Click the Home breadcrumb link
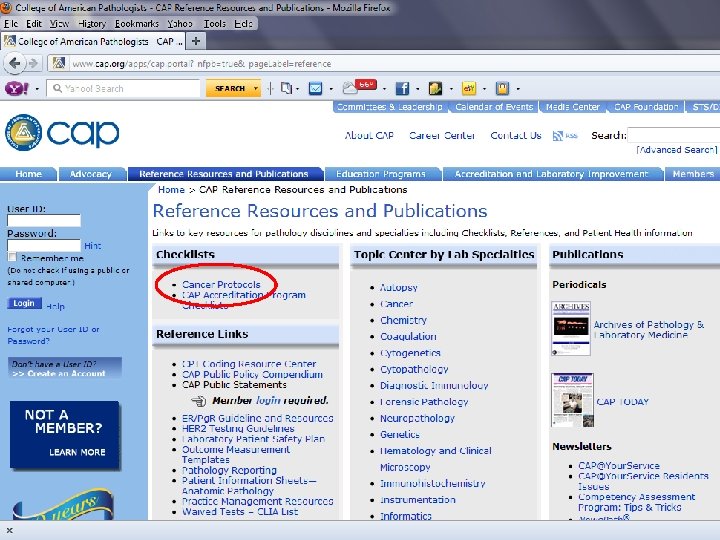This screenshot has height=540, width=720. [171, 190]
